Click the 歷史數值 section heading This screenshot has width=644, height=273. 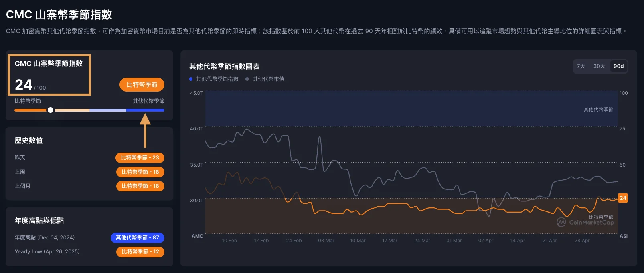pos(29,141)
